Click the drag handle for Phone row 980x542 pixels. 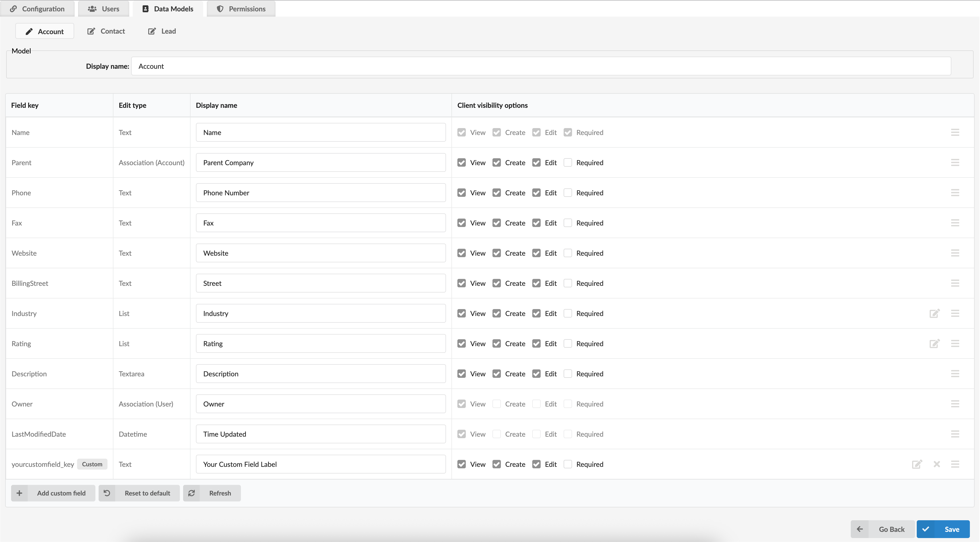click(x=955, y=193)
